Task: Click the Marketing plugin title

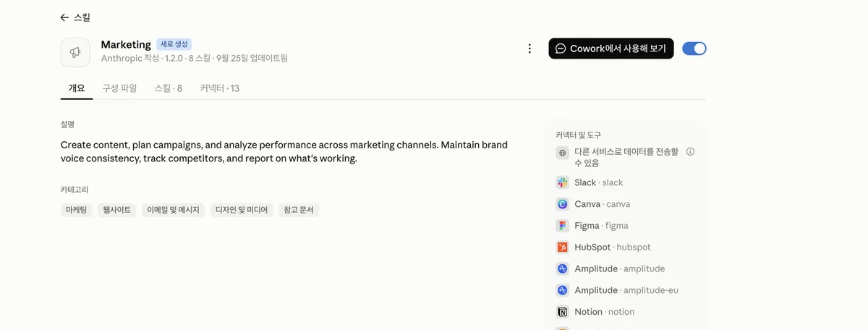Action: click(126, 45)
